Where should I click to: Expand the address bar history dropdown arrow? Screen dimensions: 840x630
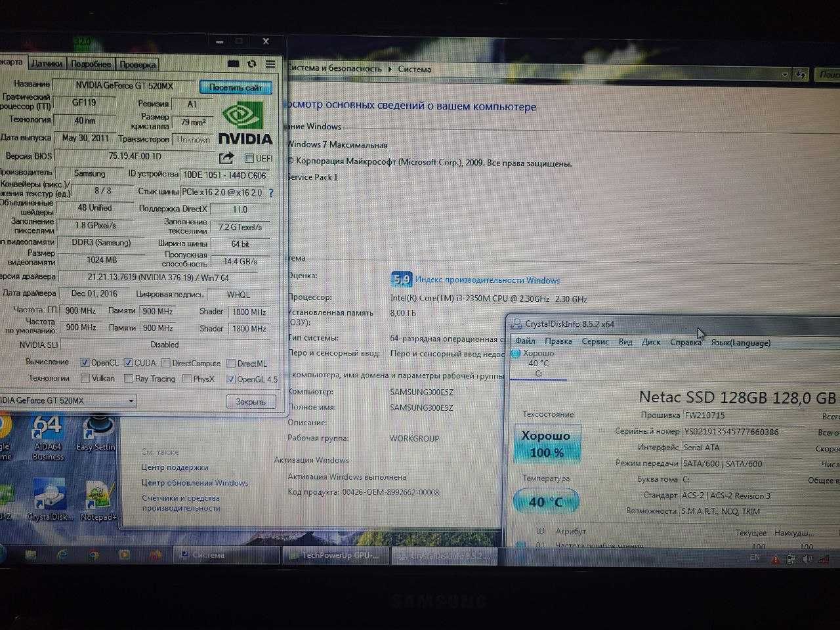(785, 75)
